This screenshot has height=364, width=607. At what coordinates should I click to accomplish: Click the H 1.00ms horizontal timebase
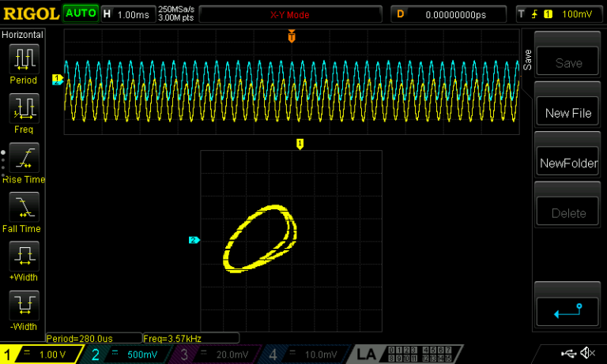[x=128, y=15]
